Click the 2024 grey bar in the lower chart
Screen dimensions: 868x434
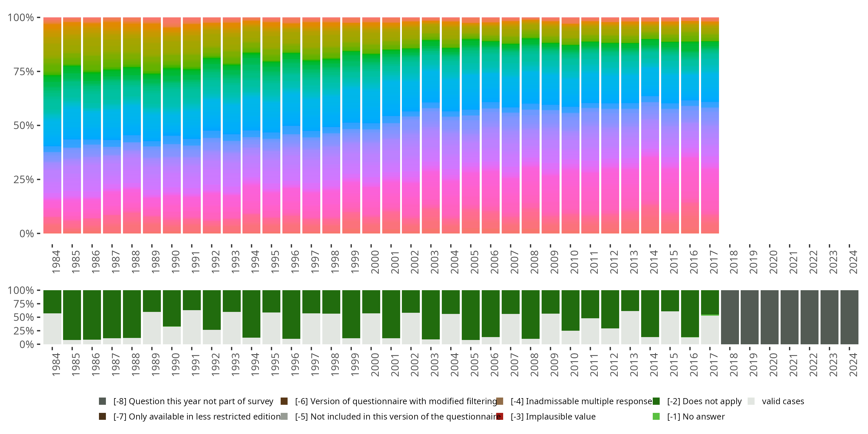click(x=849, y=317)
